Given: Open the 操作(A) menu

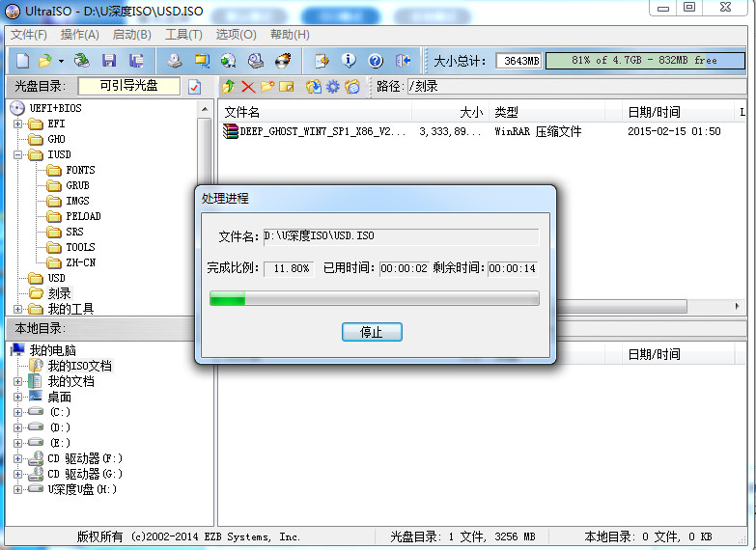Looking at the screenshot, I should coord(80,35).
